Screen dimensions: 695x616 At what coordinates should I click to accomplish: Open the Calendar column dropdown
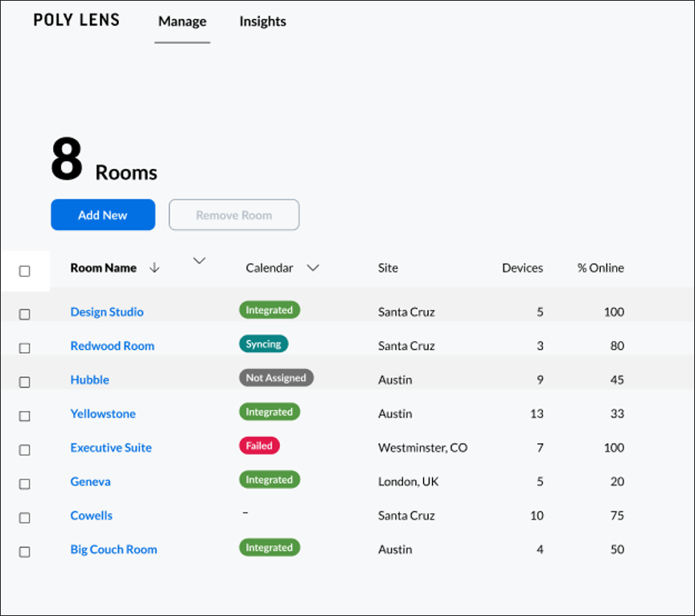coord(313,268)
